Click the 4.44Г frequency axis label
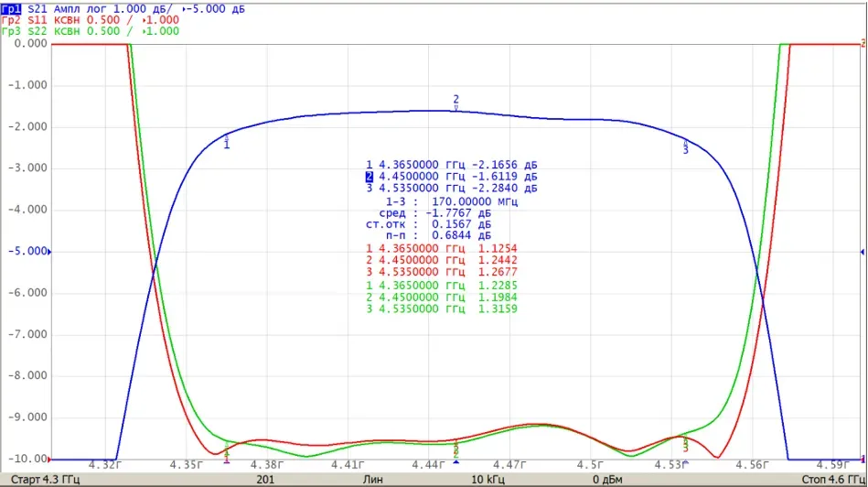The height and width of the screenshot is (487, 868). (x=428, y=465)
